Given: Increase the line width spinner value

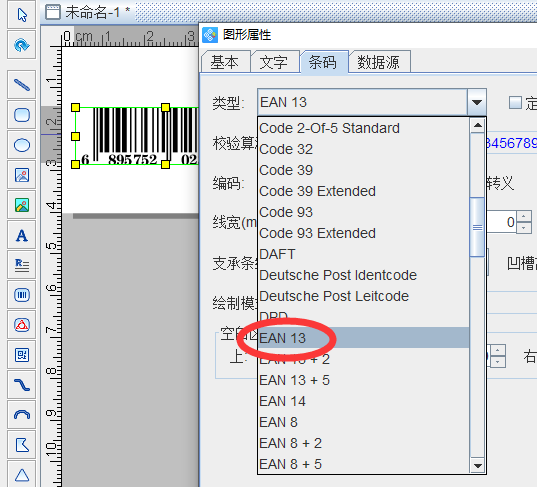Looking at the screenshot, I should coord(523,216).
